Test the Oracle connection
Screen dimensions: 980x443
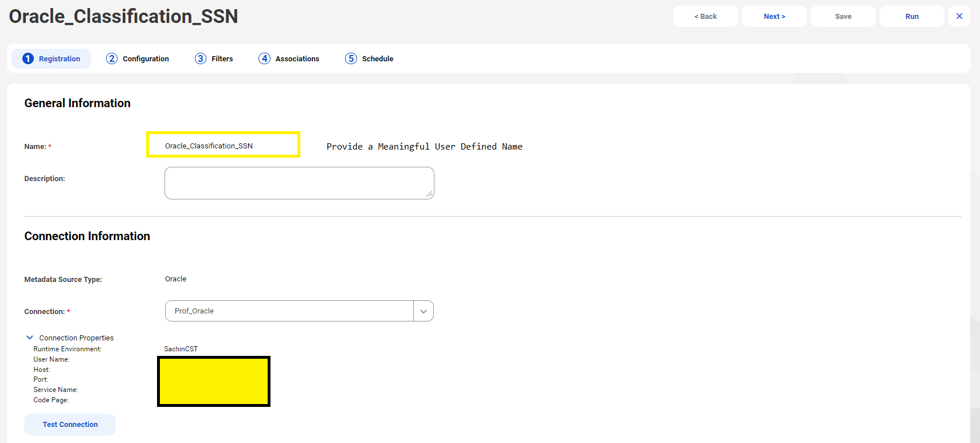(70, 424)
